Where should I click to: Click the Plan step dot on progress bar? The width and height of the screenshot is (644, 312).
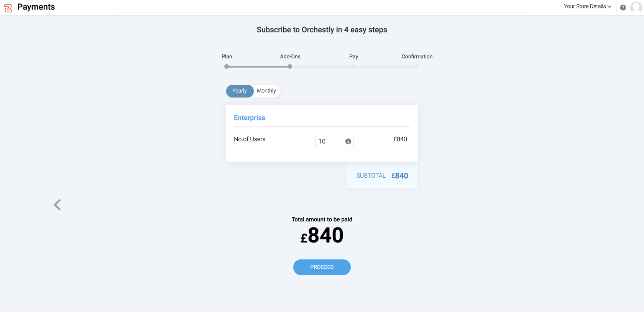227,66
